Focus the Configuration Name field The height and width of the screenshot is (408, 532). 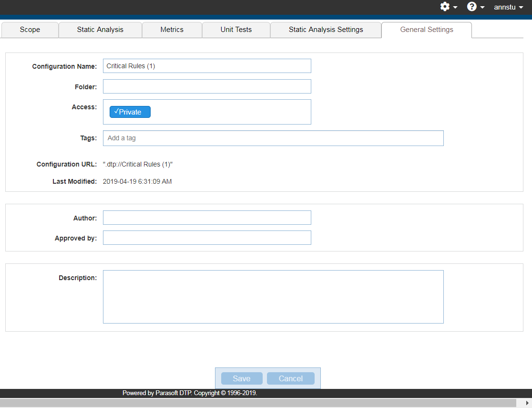point(207,66)
